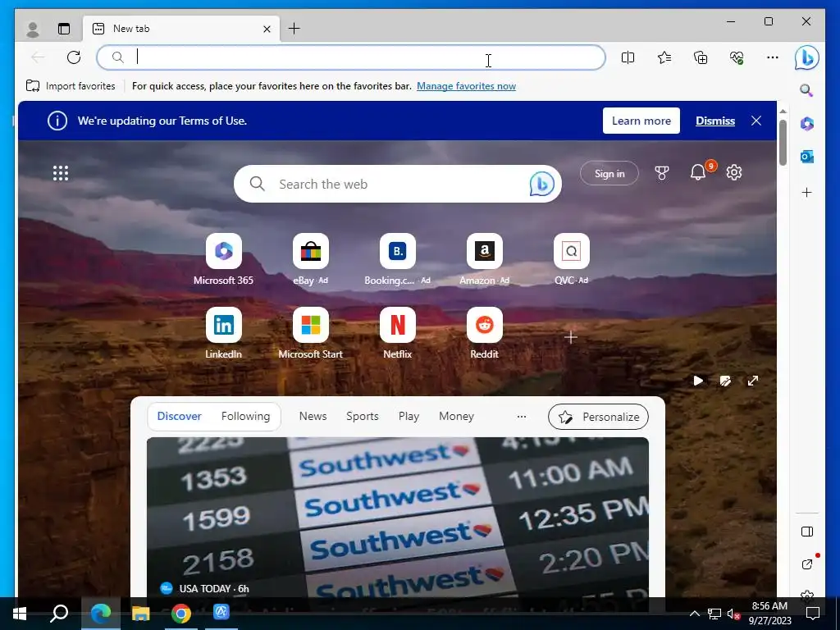Open Bing Chat sidebar button
This screenshot has width=840, height=630.
coord(807,58)
